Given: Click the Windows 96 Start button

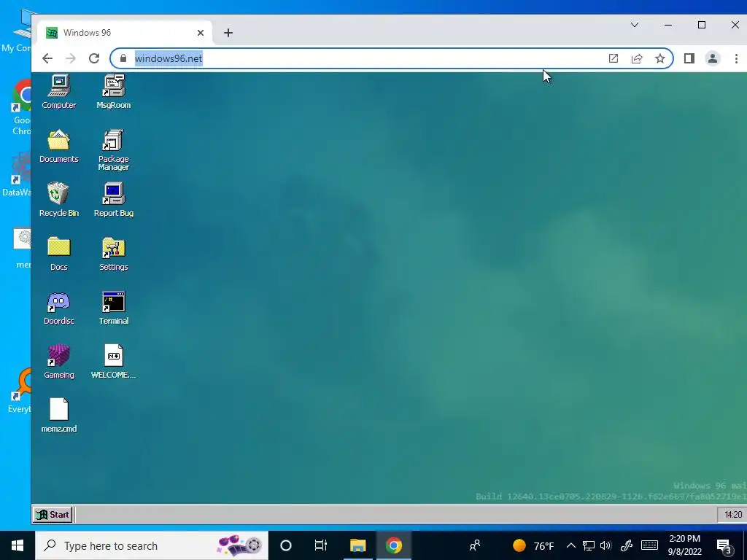Looking at the screenshot, I should pyautogui.click(x=53, y=514).
